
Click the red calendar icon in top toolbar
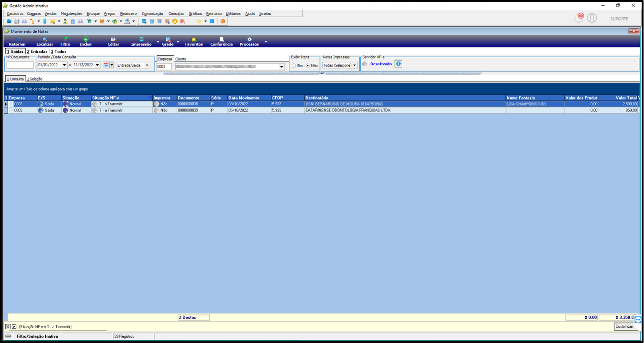[x=159, y=21]
